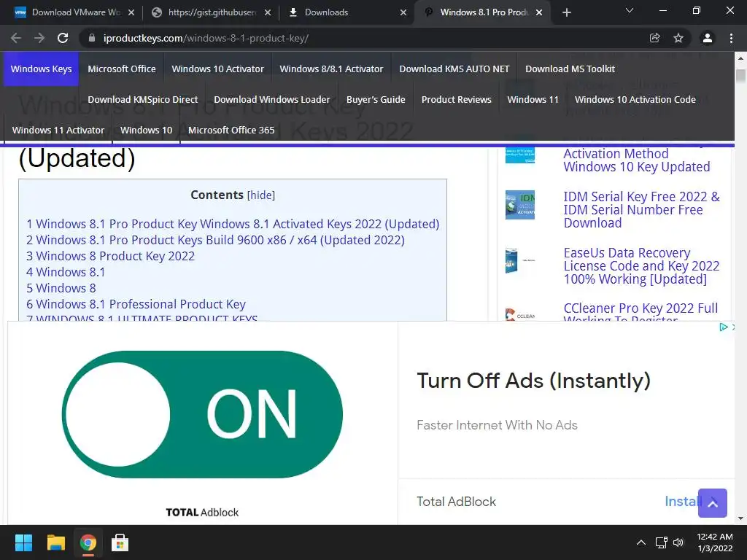747x560 pixels.
Task: Open Download MS Toolkit menu item
Action: tap(570, 69)
